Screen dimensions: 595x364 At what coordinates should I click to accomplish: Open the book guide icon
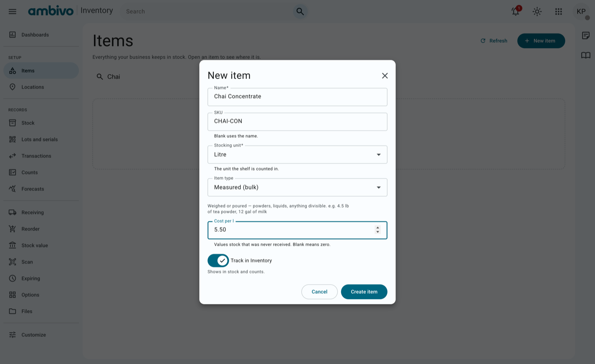(586, 55)
